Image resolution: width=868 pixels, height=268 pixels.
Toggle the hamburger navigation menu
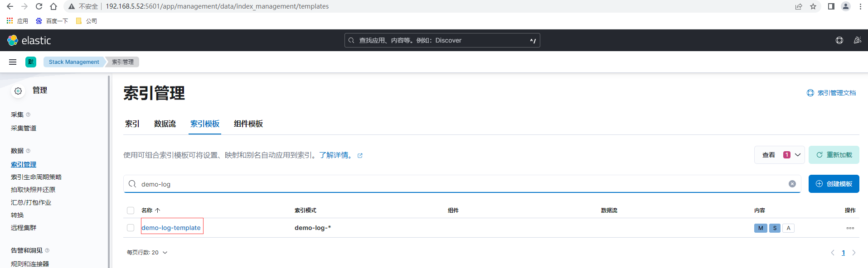point(13,62)
